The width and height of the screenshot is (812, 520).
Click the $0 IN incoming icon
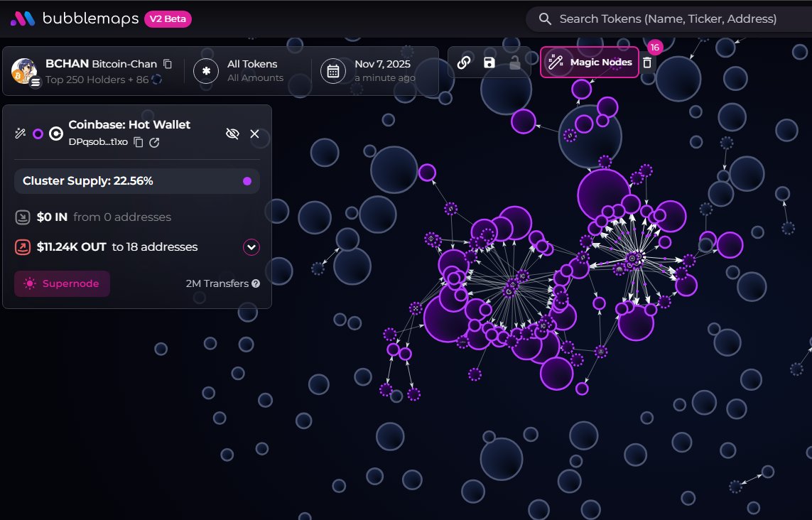click(23, 217)
